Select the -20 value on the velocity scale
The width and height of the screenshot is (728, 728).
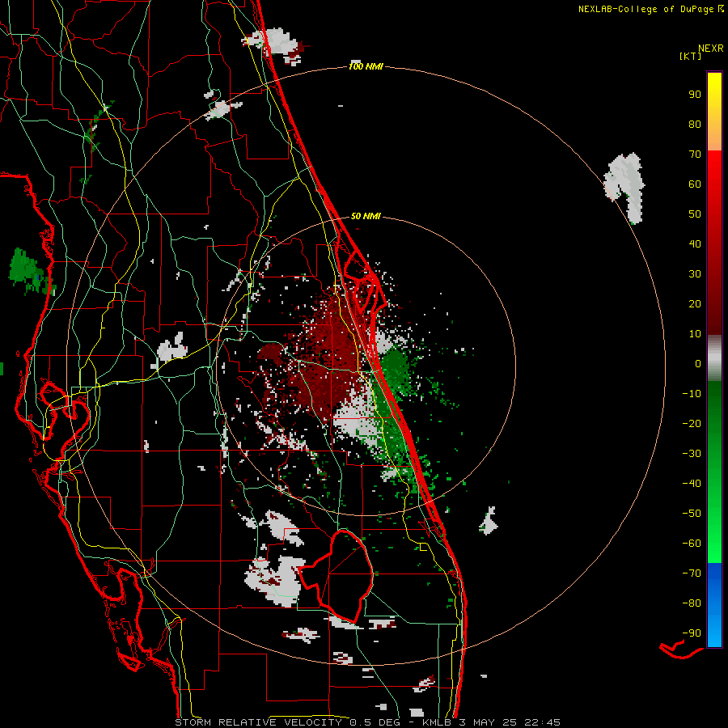(692, 423)
